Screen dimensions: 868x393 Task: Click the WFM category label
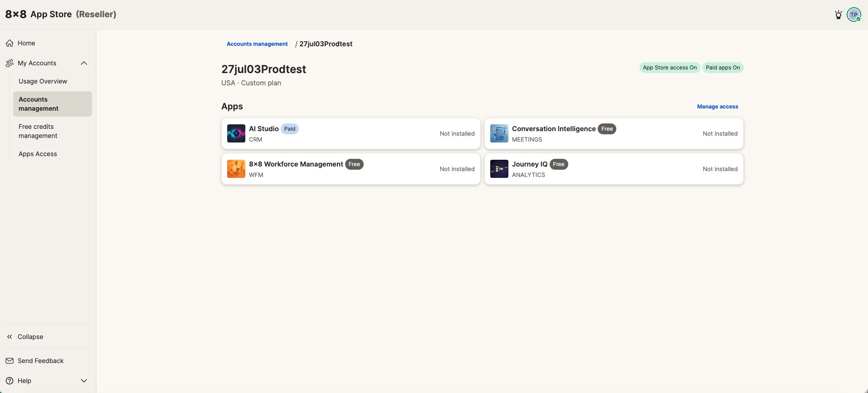click(x=256, y=175)
